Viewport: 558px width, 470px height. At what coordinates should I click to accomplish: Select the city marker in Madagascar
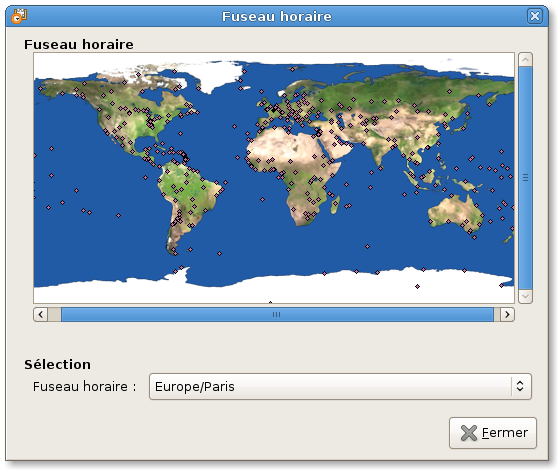click(x=336, y=203)
